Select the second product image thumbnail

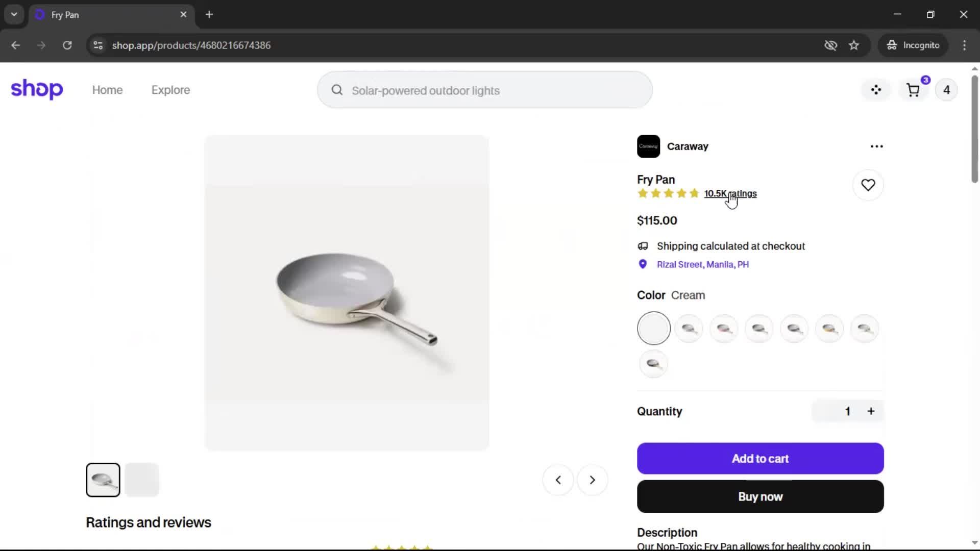142,480
